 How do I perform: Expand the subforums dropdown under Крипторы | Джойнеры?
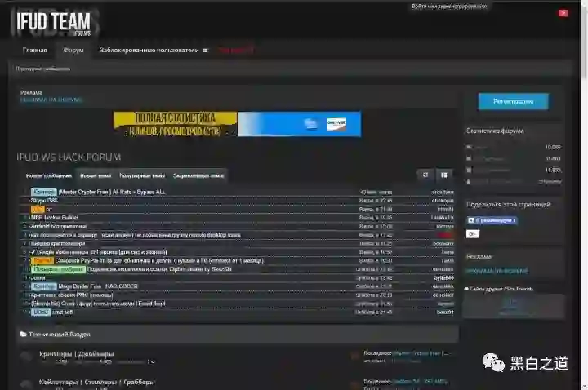pos(151,362)
